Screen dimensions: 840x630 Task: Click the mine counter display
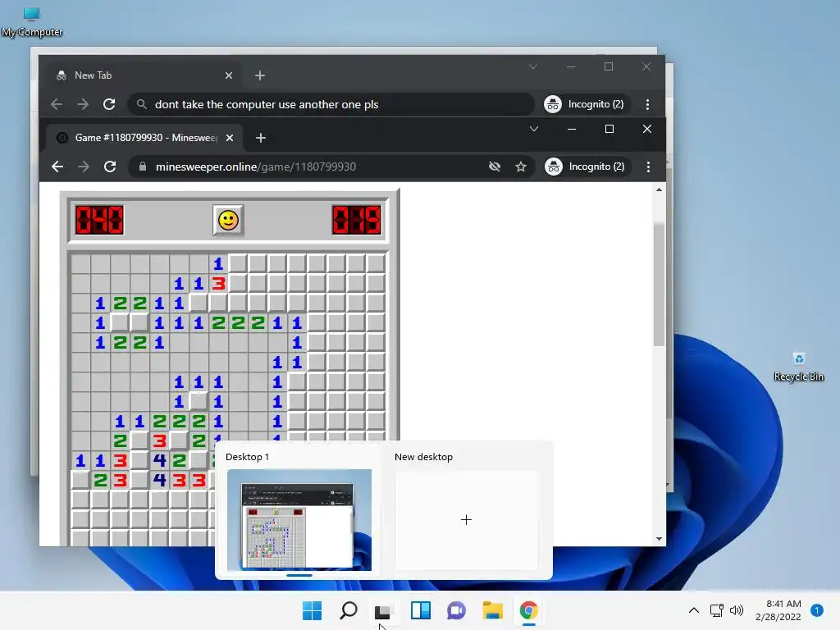(x=99, y=220)
